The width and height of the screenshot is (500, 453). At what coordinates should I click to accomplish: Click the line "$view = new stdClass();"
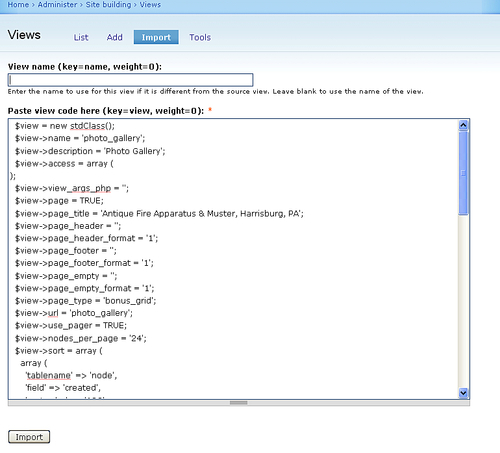pos(65,126)
